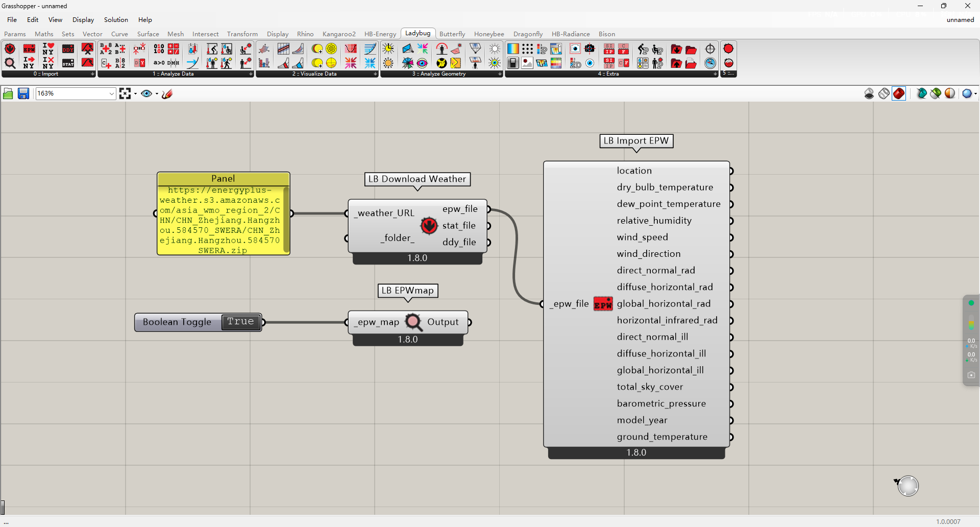Open a file with the green folder icon

(8, 93)
